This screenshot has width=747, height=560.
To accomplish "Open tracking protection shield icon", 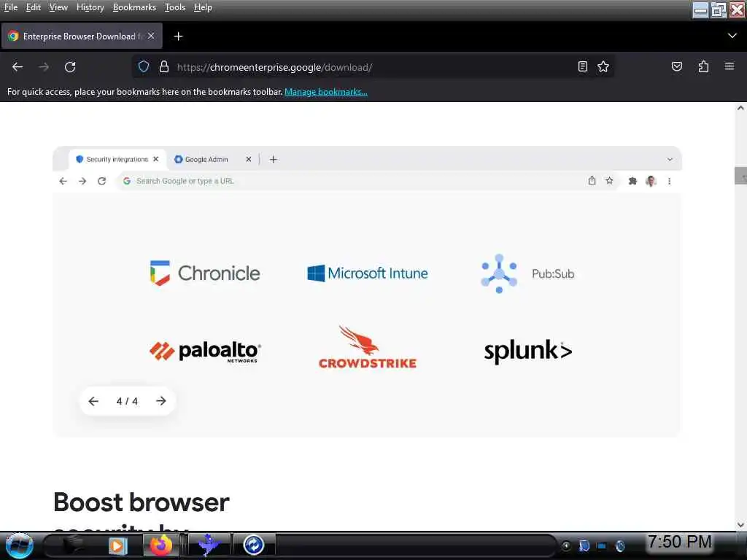I will 144,66.
